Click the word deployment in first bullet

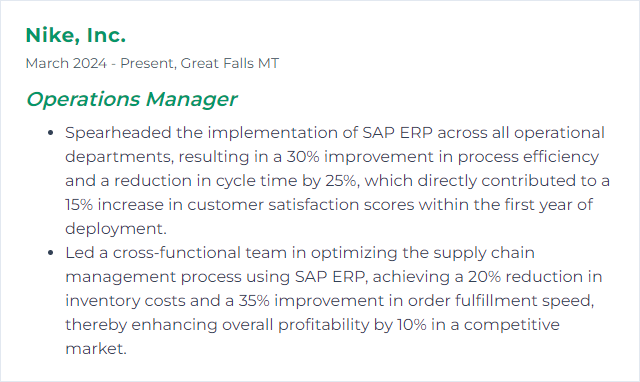click(x=115, y=229)
